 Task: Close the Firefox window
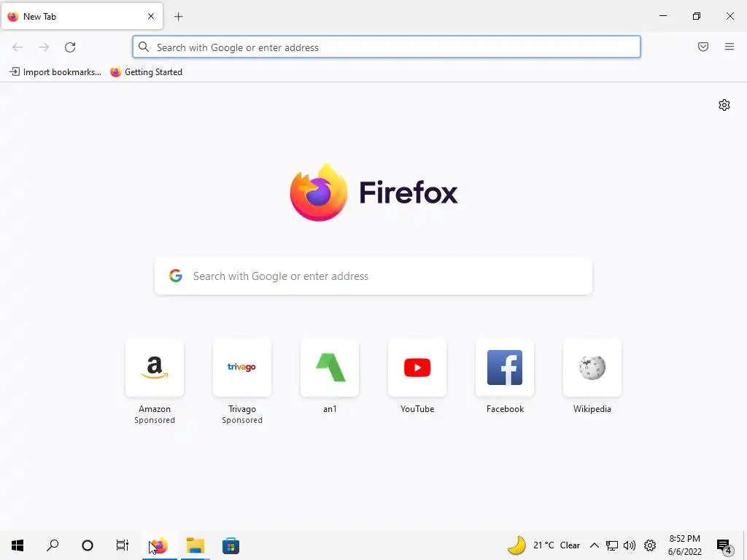pos(729,16)
